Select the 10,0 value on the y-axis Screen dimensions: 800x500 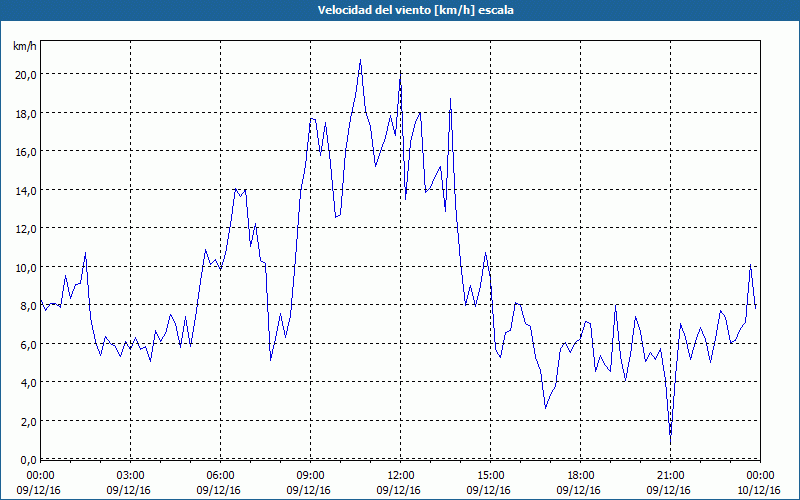26,267
